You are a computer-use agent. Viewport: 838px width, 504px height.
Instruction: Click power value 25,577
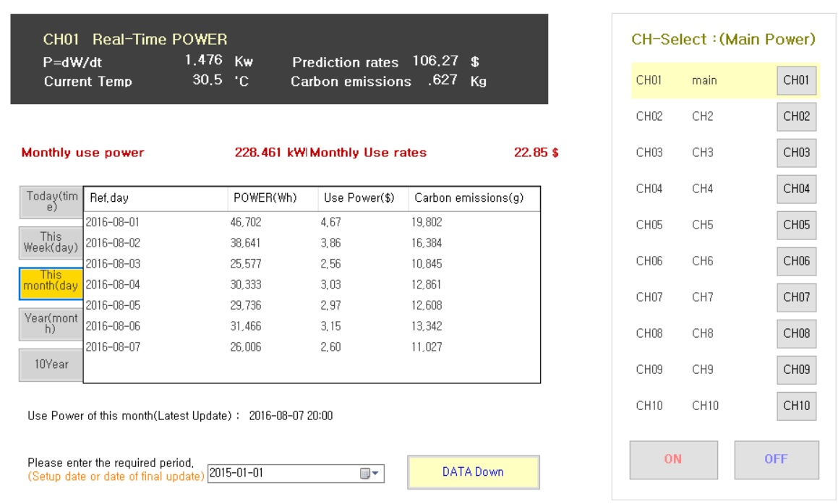click(x=246, y=263)
